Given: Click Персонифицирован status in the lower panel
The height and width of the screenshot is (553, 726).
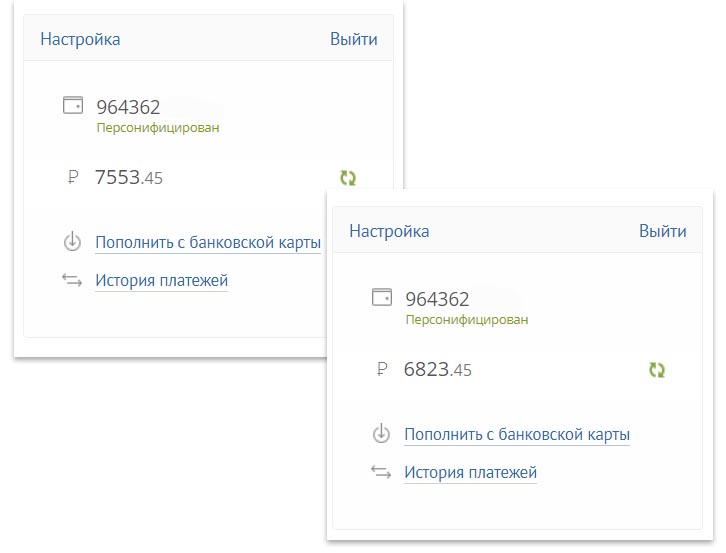Looking at the screenshot, I should [x=467, y=320].
